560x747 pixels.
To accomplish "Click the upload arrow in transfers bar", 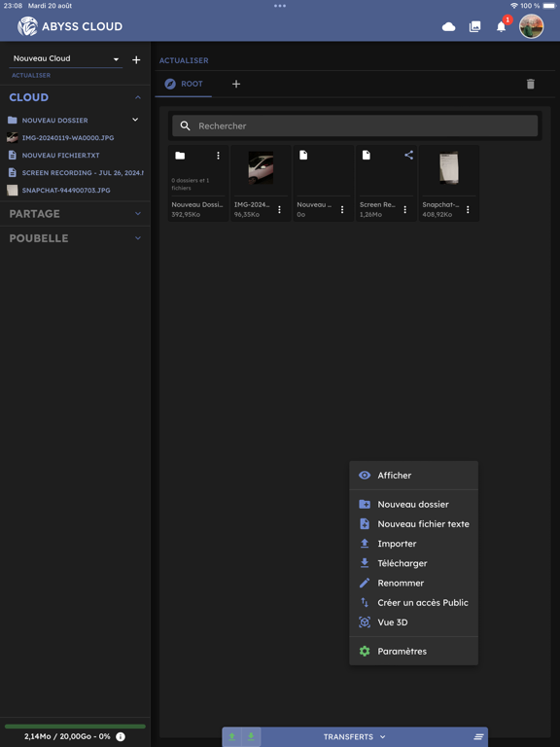I will pos(232,736).
